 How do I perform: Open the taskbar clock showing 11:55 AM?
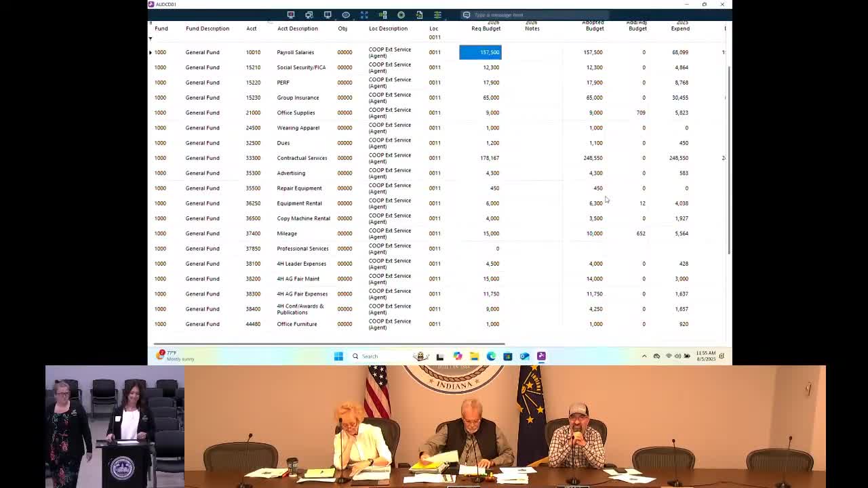[705, 356]
